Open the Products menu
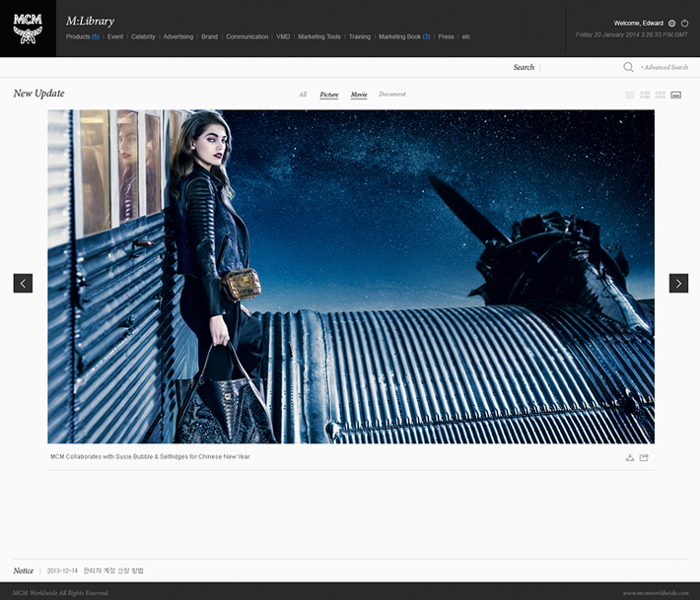 click(x=82, y=36)
